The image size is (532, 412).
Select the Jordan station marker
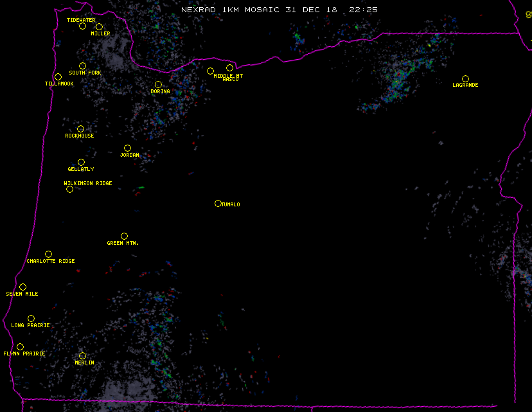[x=127, y=148]
